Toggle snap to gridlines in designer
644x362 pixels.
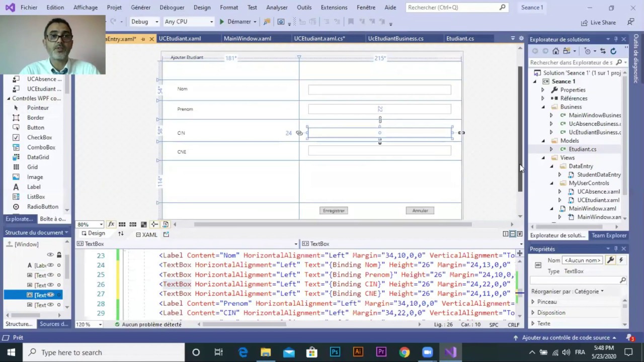[x=133, y=224]
